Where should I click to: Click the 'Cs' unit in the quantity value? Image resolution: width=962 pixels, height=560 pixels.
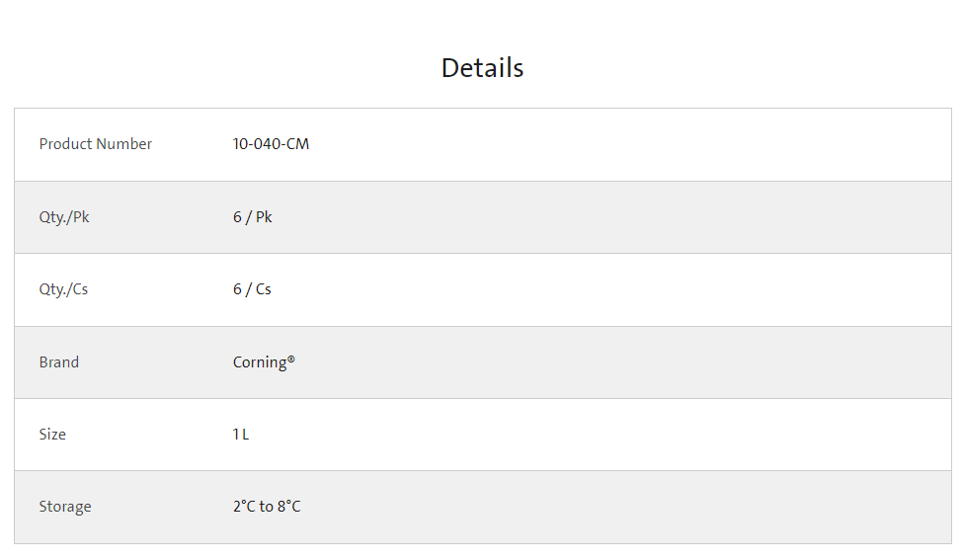pyautogui.click(x=263, y=289)
